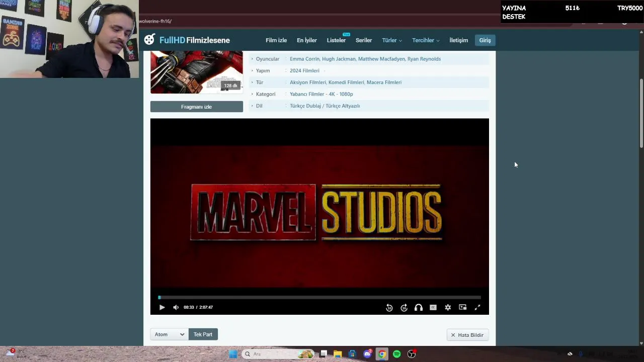Image resolution: width=644 pixels, height=362 pixels.
Task: Click the browser page vertical scrollbar
Action: click(x=641, y=113)
